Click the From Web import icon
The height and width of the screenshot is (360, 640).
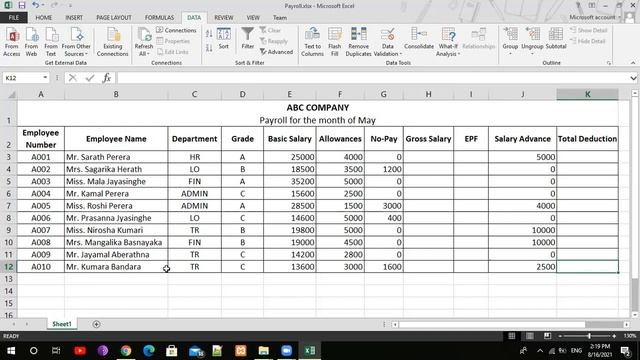[31, 42]
